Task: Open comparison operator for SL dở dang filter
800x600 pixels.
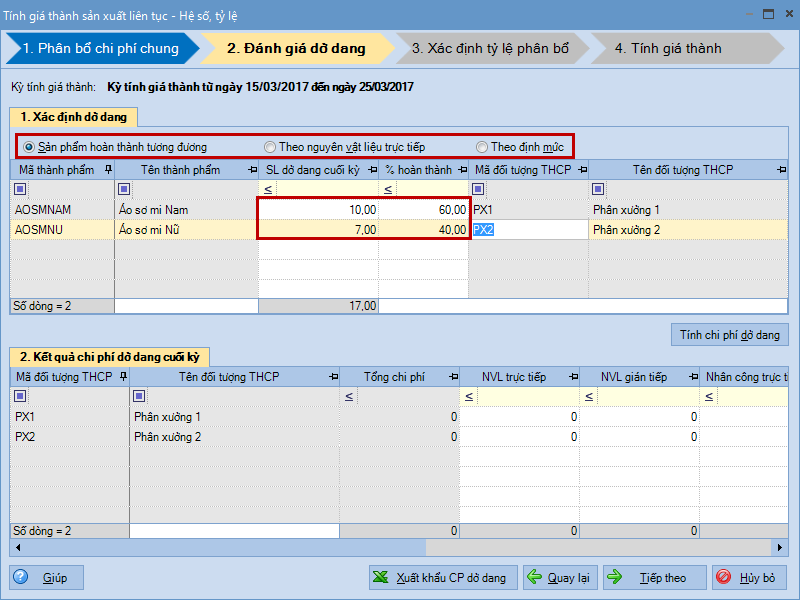Action: (x=267, y=189)
